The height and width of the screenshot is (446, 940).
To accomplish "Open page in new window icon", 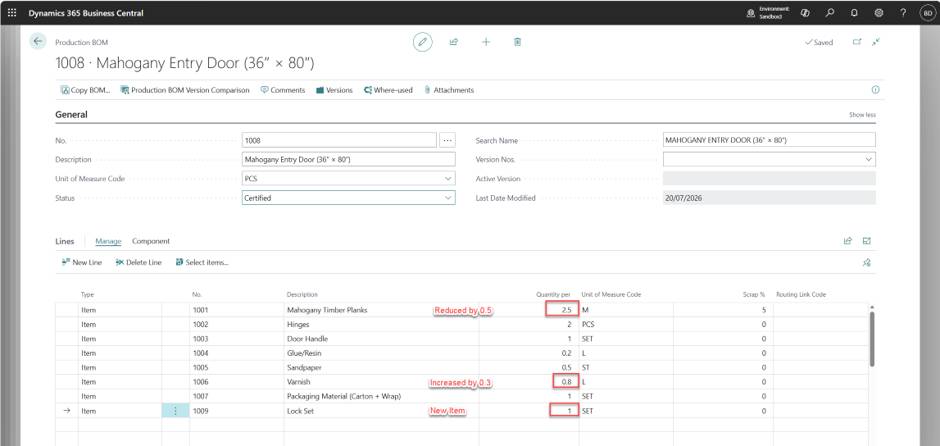I will point(857,42).
